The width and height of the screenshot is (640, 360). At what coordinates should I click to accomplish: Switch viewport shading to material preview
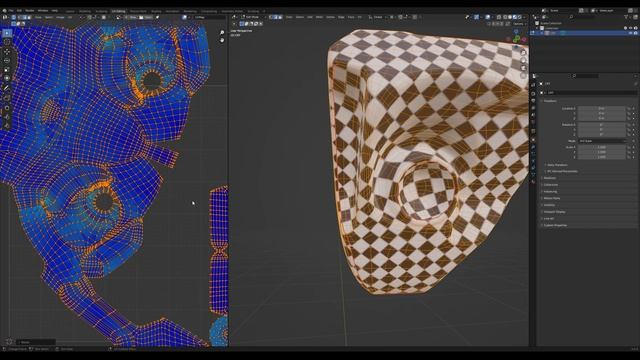tap(515, 17)
